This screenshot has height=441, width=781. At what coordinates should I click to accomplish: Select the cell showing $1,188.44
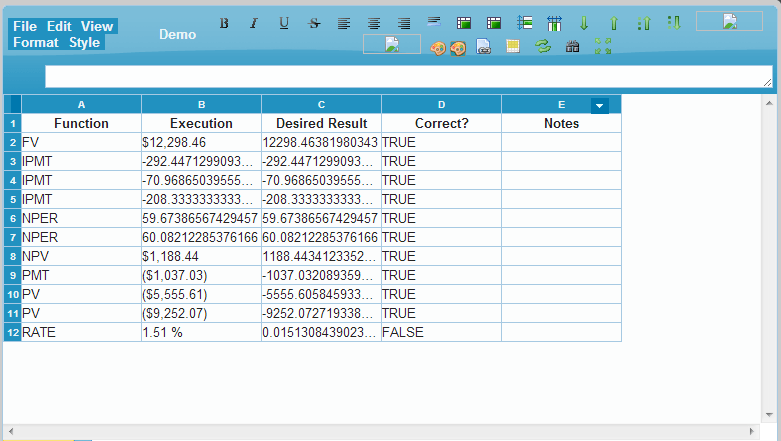(x=201, y=257)
